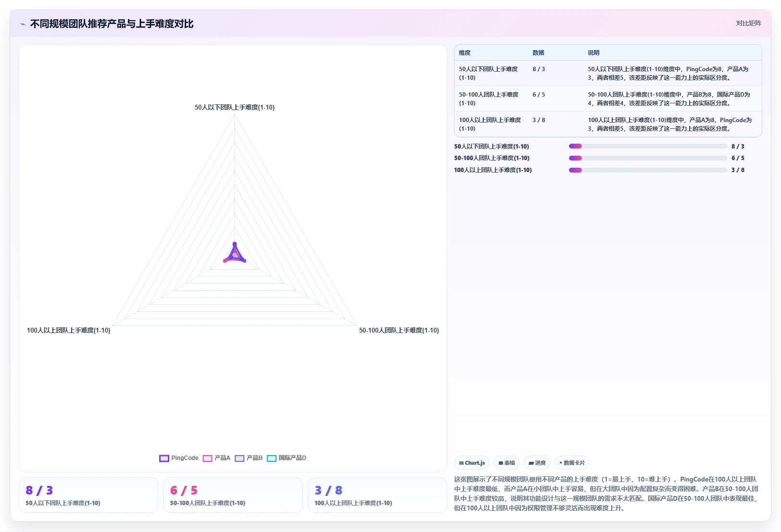This screenshot has height=532, width=781.
Task: Click radar axis label 50人以下团队上手难度(1-10)
Action: click(235, 108)
